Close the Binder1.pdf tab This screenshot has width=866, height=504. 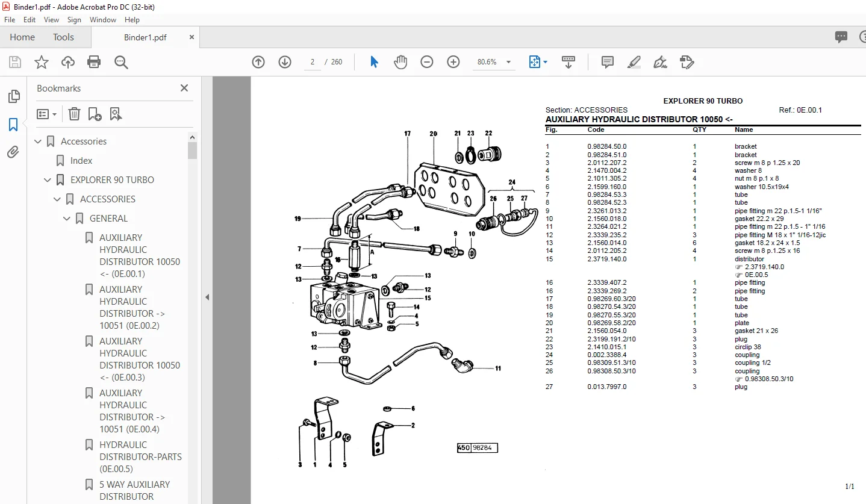[x=192, y=37]
